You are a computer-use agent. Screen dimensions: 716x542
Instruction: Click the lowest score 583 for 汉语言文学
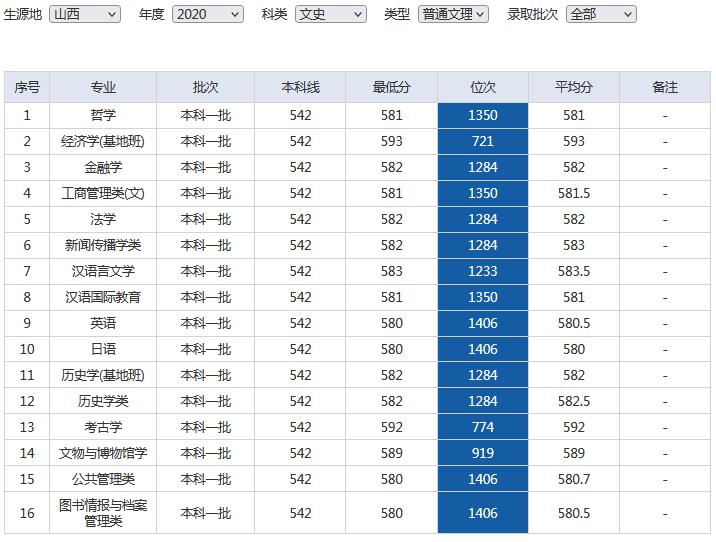pyautogui.click(x=391, y=272)
